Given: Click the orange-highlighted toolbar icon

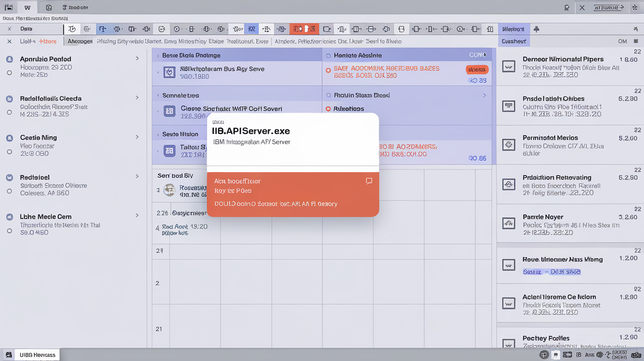Looking at the screenshot, I should point(304,29).
